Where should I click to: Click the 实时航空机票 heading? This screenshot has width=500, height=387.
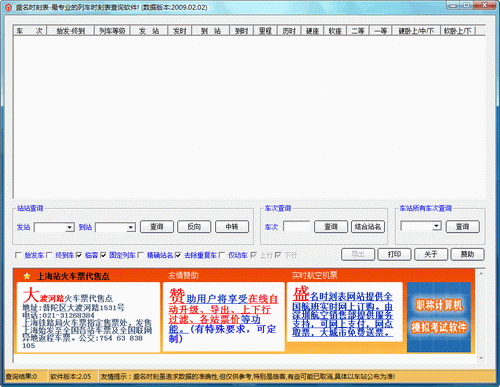pyautogui.click(x=314, y=275)
